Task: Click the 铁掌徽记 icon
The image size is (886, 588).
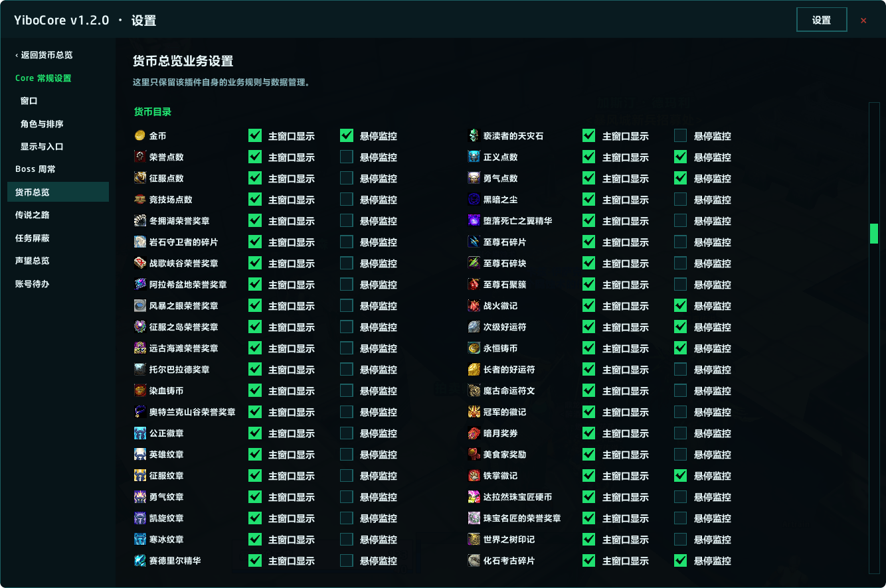Action: 474,475
